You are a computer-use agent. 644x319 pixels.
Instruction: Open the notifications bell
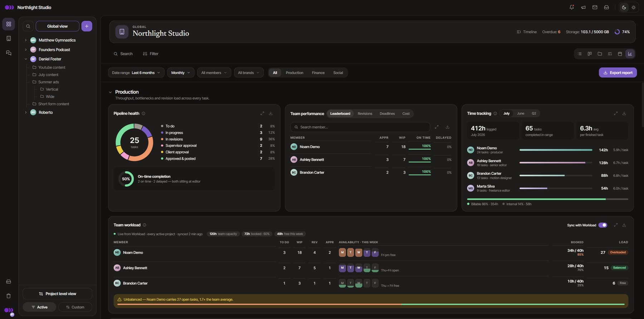[572, 7]
